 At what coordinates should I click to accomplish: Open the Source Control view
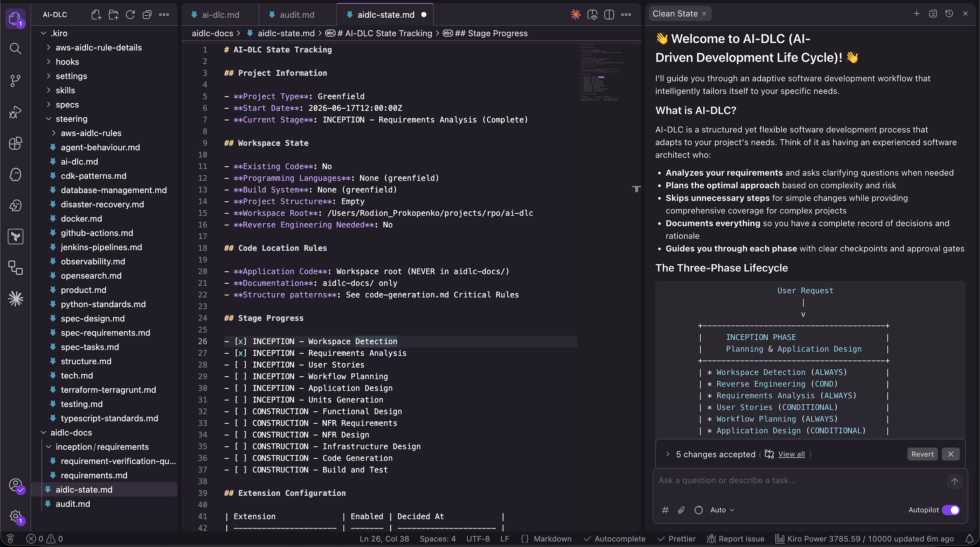pyautogui.click(x=15, y=80)
